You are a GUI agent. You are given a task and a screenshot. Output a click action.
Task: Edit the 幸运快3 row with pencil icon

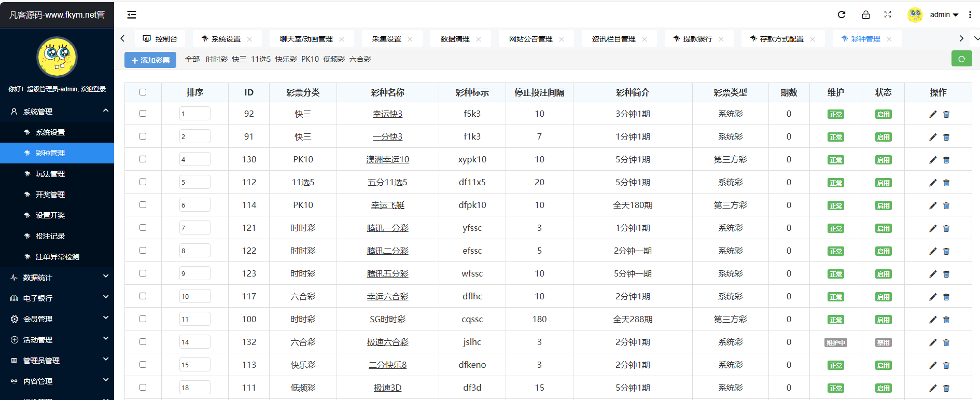coord(933,114)
